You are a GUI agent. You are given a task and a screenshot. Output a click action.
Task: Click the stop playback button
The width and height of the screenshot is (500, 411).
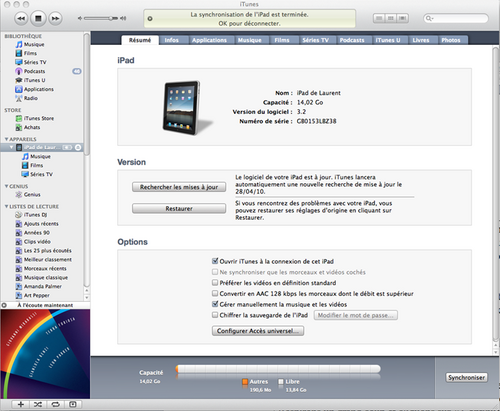tap(38, 18)
